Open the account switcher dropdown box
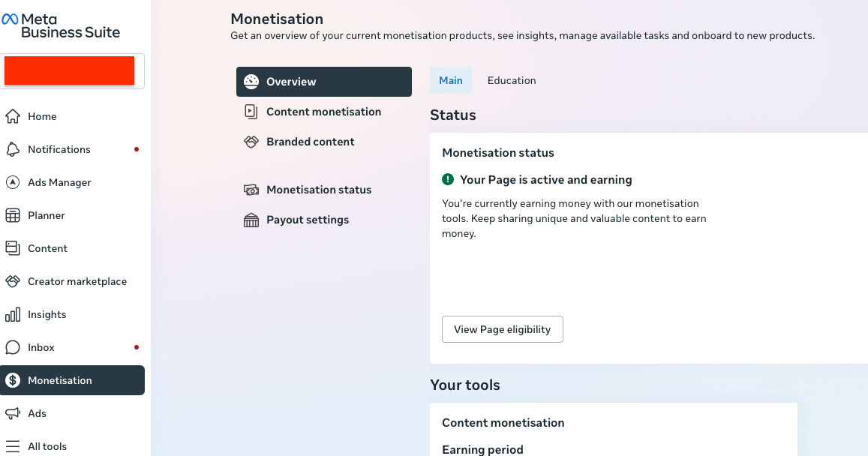Image resolution: width=868 pixels, height=456 pixels. (72, 71)
